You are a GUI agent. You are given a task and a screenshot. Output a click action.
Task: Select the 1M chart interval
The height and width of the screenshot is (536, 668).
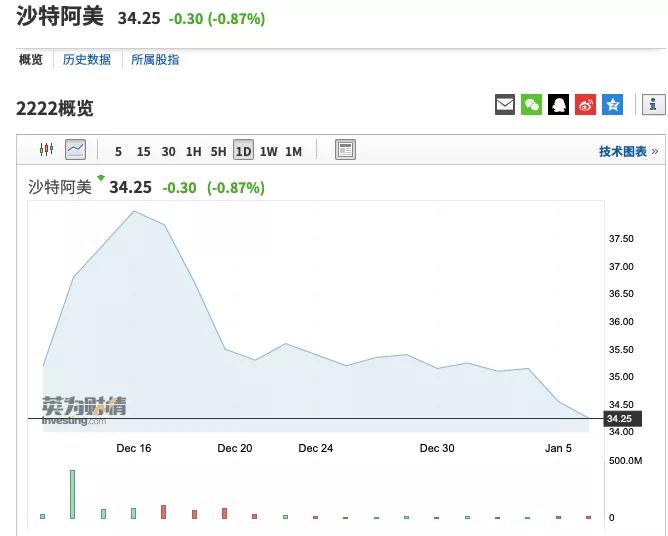pyautogui.click(x=293, y=152)
